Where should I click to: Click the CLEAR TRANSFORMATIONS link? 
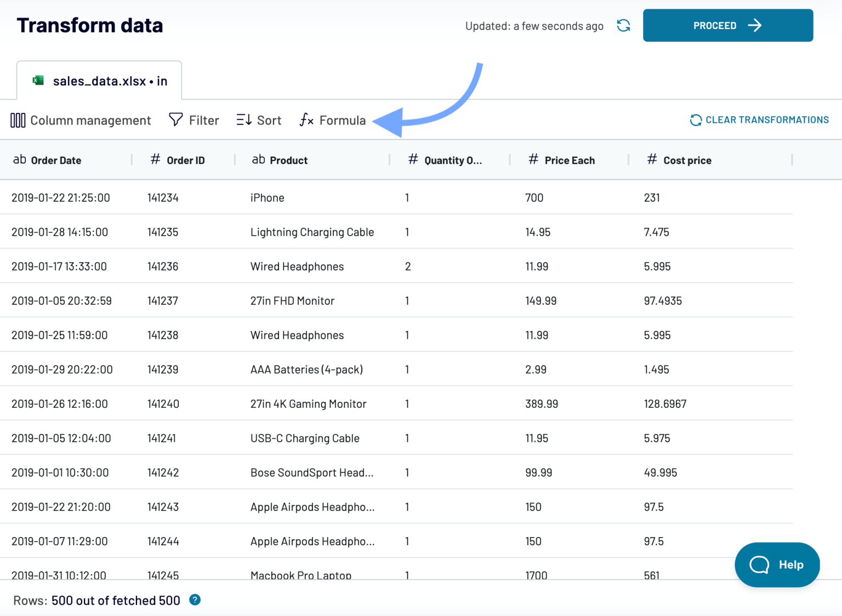pyautogui.click(x=766, y=119)
